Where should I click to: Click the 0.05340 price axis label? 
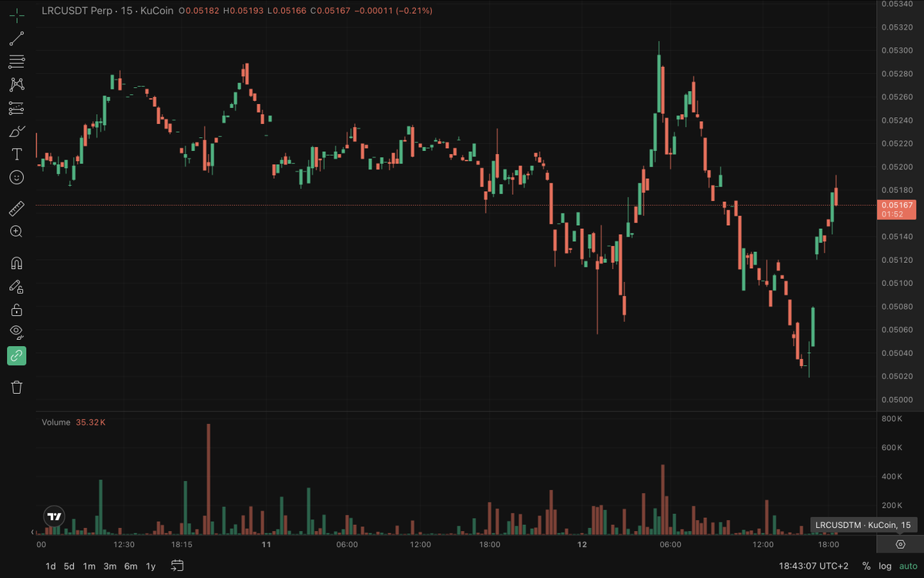coord(897,4)
